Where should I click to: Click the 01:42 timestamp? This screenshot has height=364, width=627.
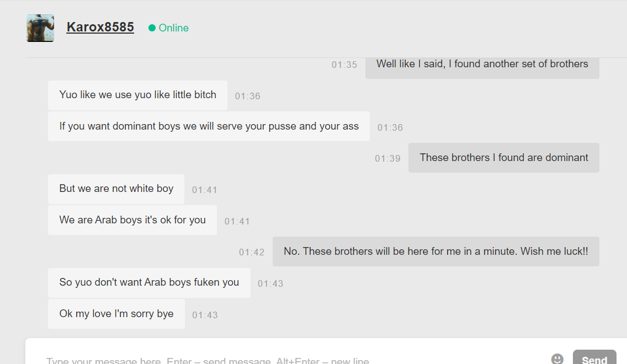[252, 253]
